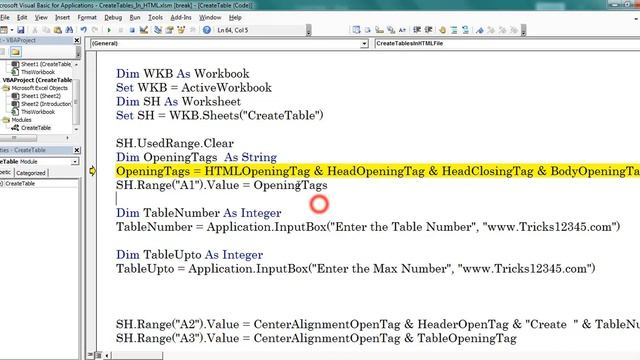Open the Edit toolbar options arrow
Viewport: 640px width, 360px height.
tap(523, 30)
